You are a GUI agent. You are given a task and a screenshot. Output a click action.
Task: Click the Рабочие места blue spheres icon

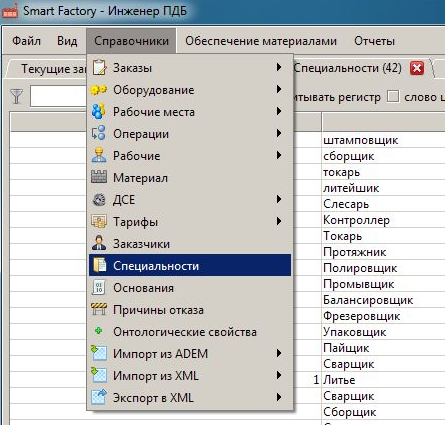[x=99, y=112]
